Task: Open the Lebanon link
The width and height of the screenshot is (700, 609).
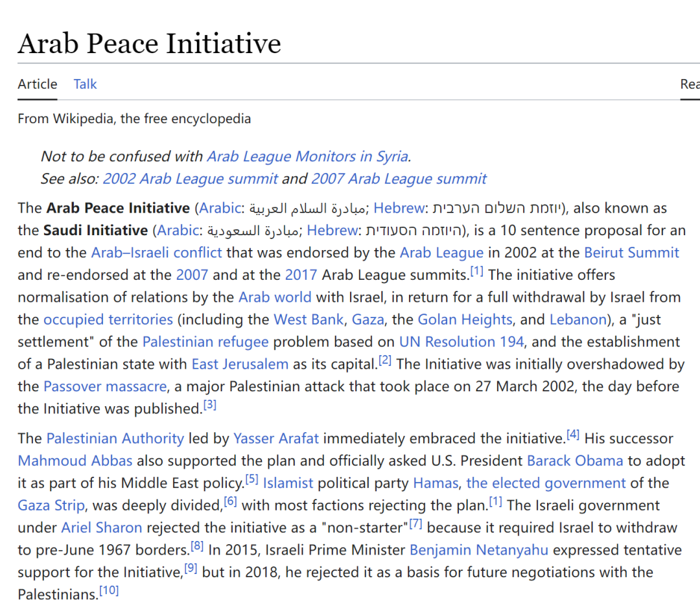Action: pos(578,319)
